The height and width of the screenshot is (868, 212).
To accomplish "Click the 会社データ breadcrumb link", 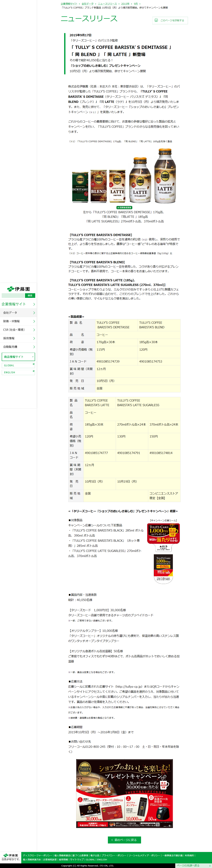I will coord(87,4).
